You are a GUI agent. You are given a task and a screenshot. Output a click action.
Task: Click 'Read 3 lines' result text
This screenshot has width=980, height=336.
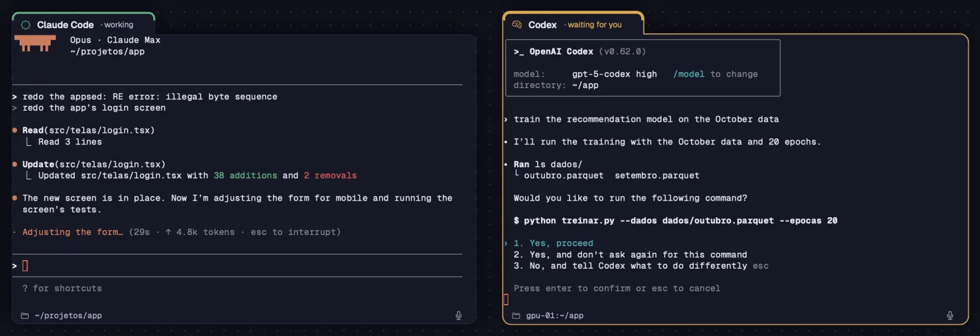pyautogui.click(x=70, y=141)
